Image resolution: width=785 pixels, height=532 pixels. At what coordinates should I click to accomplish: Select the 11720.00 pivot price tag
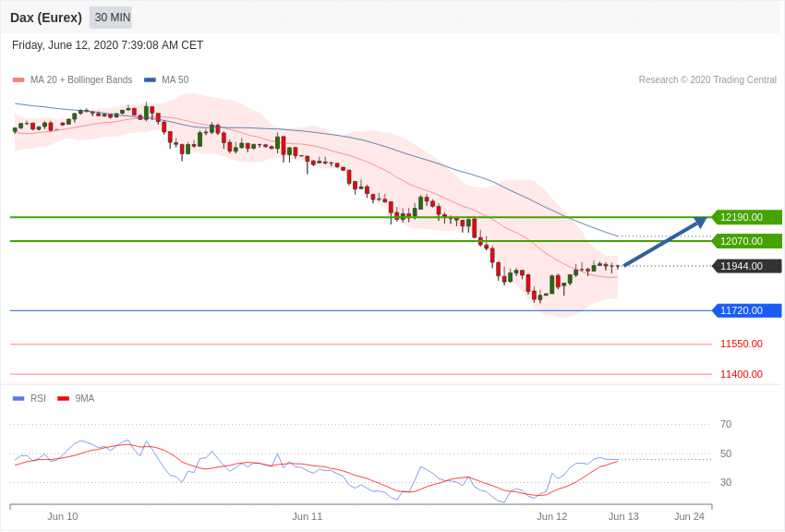pos(746,310)
